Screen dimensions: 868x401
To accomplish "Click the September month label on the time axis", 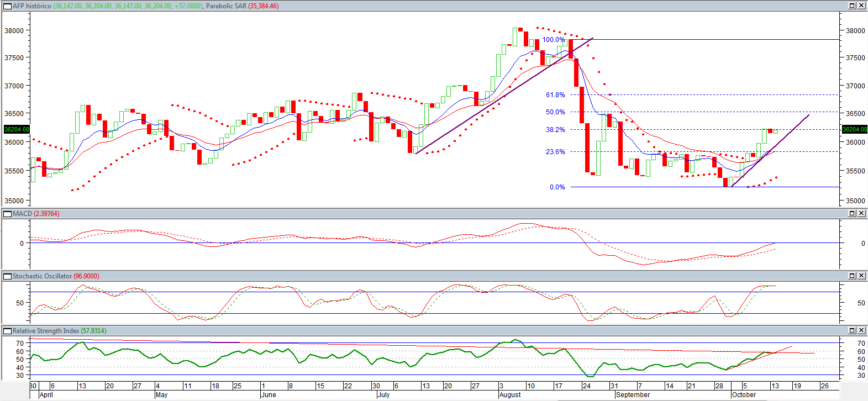I will pos(633,395).
